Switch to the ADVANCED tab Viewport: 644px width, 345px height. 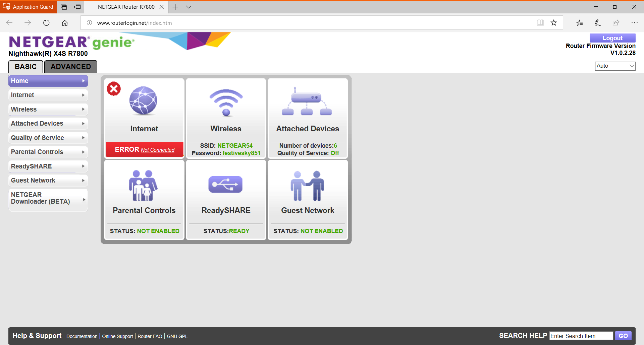(x=71, y=67)
